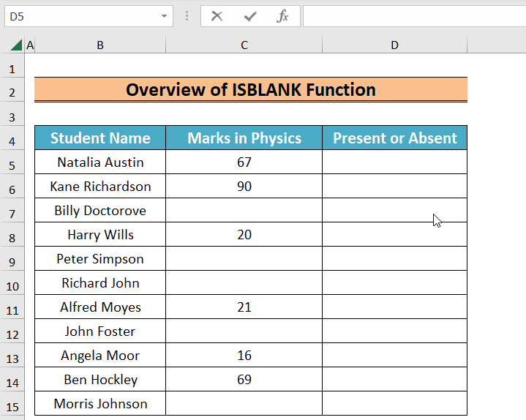526x420 pixels.
Task: Select column C header
Action: coord(244,45)
